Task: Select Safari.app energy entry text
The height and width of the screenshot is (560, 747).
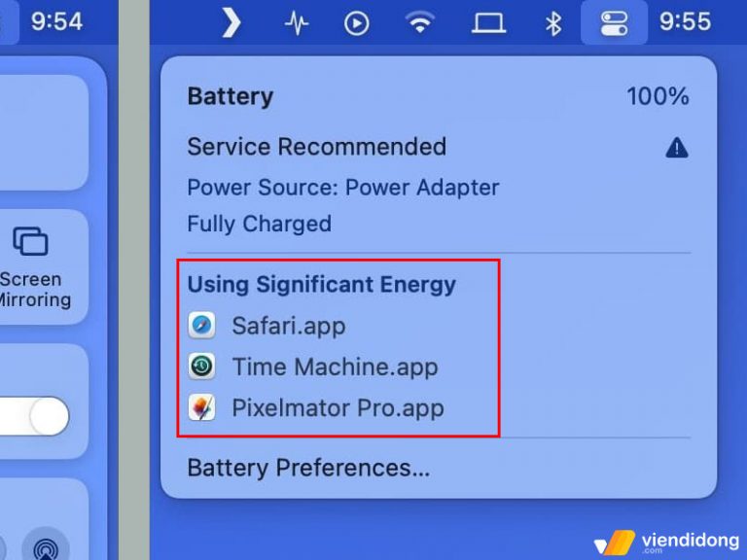Action: (289, 327)
